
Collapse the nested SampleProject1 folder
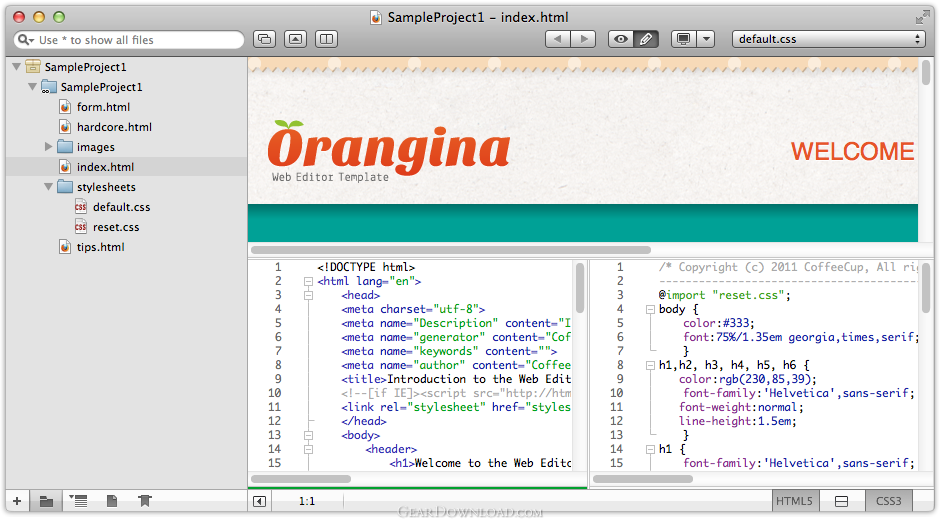coord(32,87)
